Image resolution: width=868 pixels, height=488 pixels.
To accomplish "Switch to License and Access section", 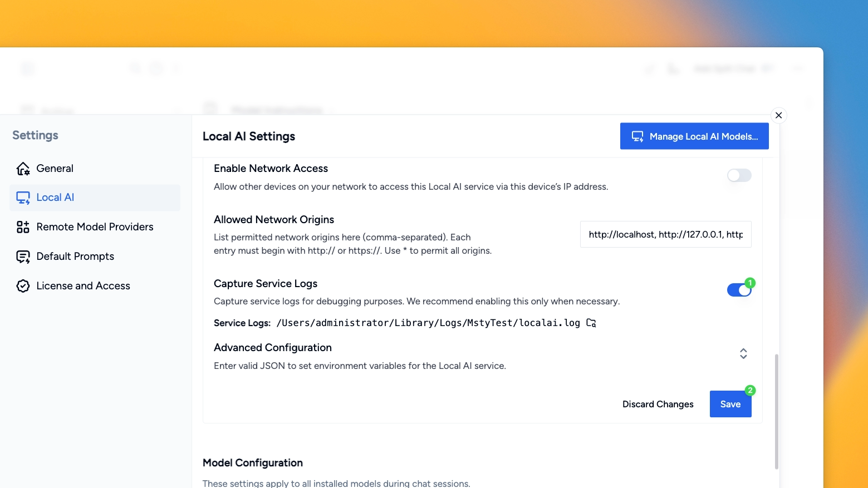I will click(x=82, y=285).
